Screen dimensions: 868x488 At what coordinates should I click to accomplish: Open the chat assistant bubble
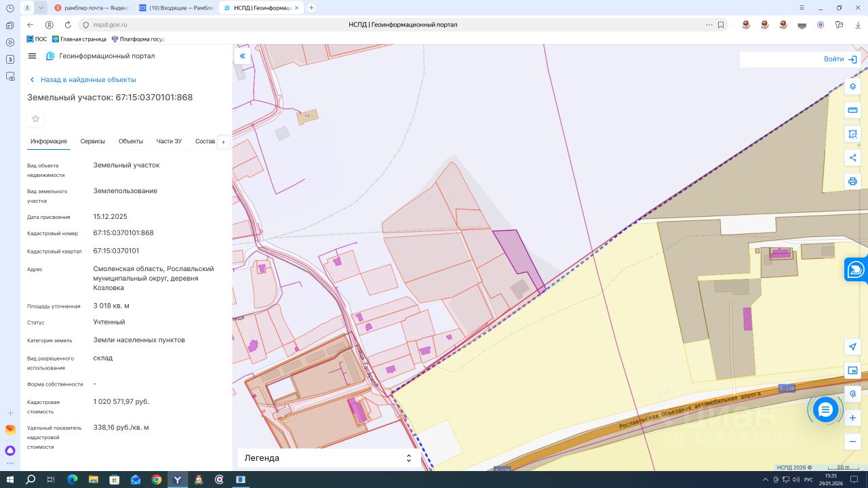tap(825, 409)
